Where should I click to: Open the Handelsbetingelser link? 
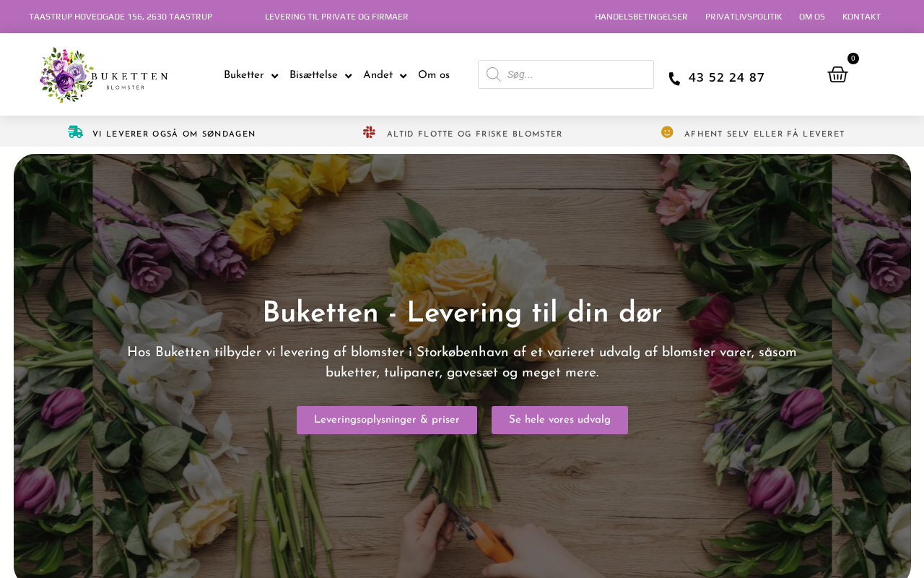[641, 17]
